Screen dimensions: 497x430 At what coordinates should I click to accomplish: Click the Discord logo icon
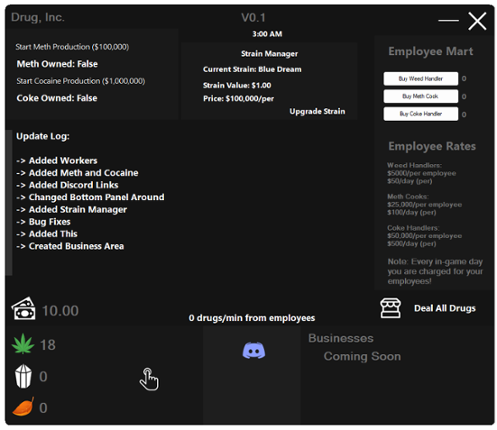coord(253,351)
